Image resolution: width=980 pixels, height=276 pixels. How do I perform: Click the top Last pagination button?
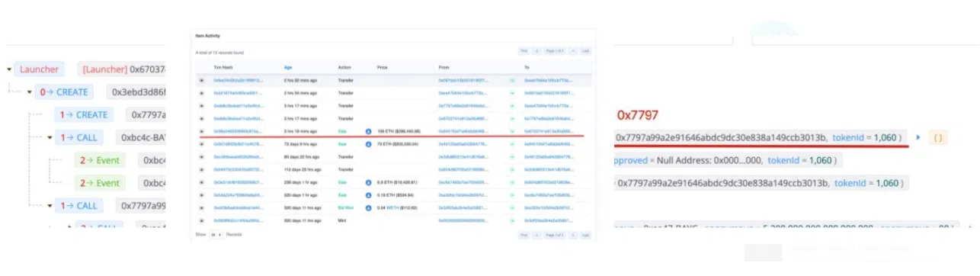tap(585, 51)
